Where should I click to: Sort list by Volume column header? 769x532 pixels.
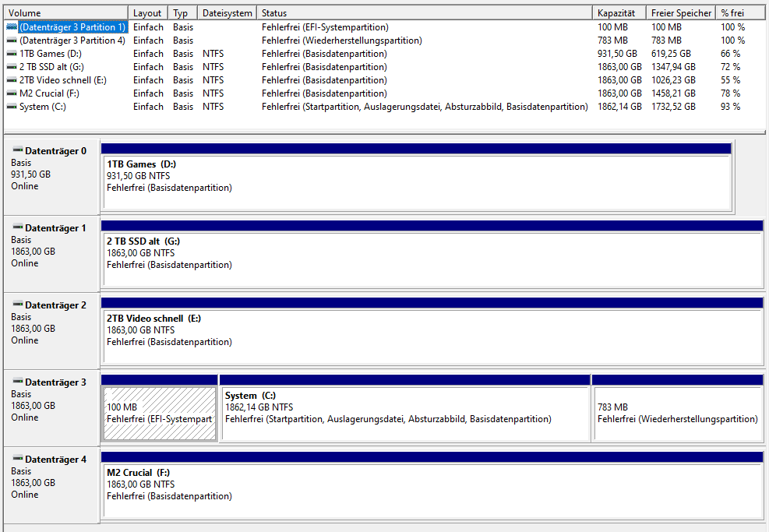tap(66, 12)
